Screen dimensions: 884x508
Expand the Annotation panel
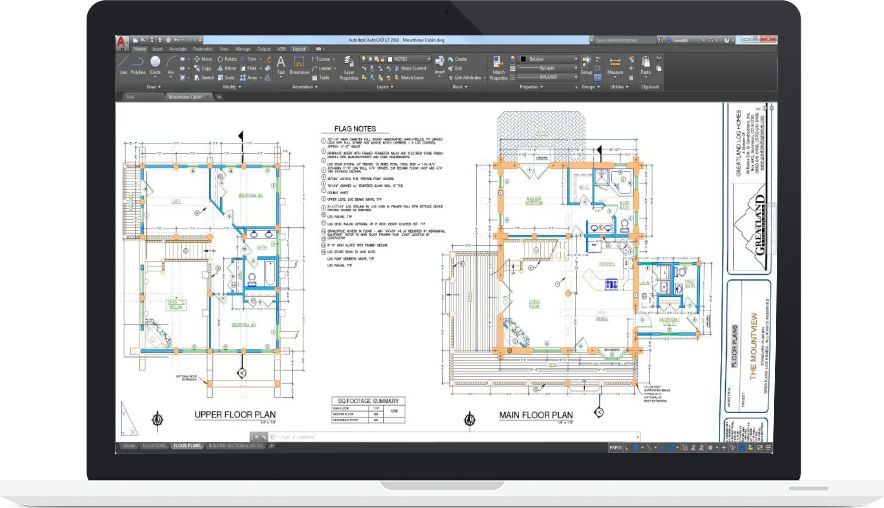click(x=305, y=87)
